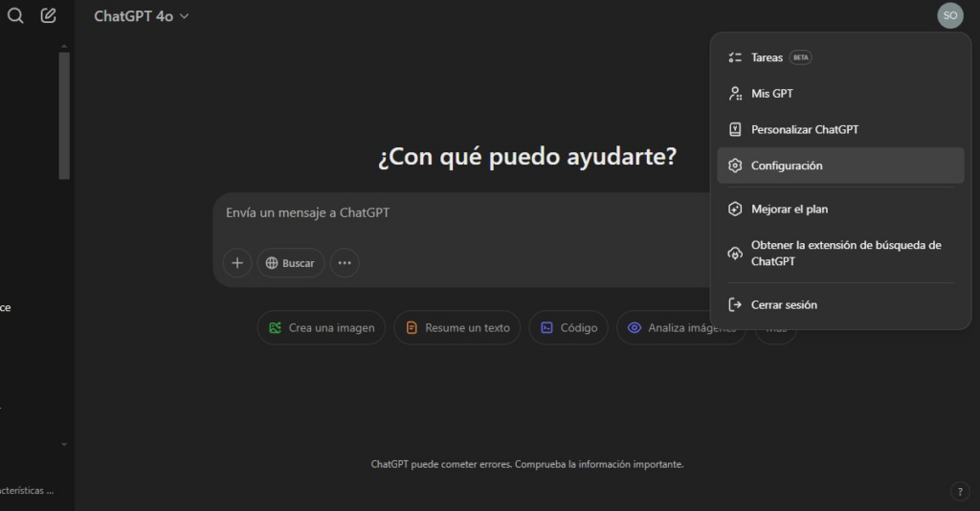Click the purple terminal icon in Código
This screenshot has height=511, width=980.
[x=546, y=328]
